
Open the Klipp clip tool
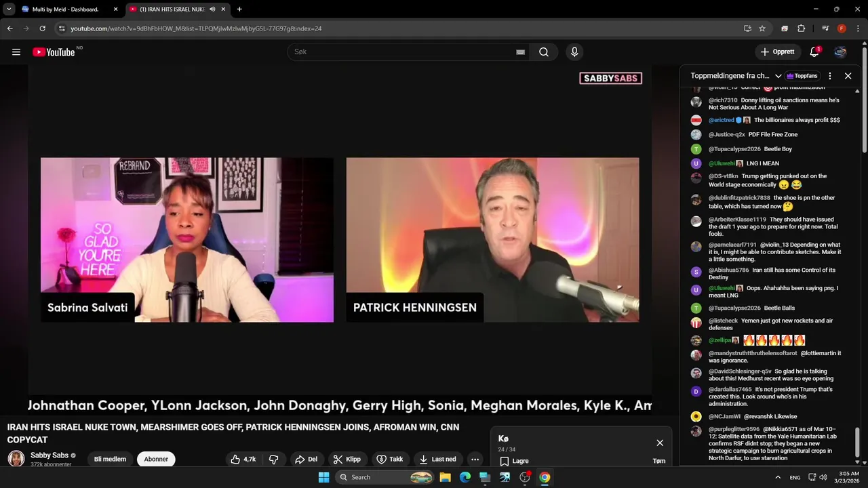(347, 459)
